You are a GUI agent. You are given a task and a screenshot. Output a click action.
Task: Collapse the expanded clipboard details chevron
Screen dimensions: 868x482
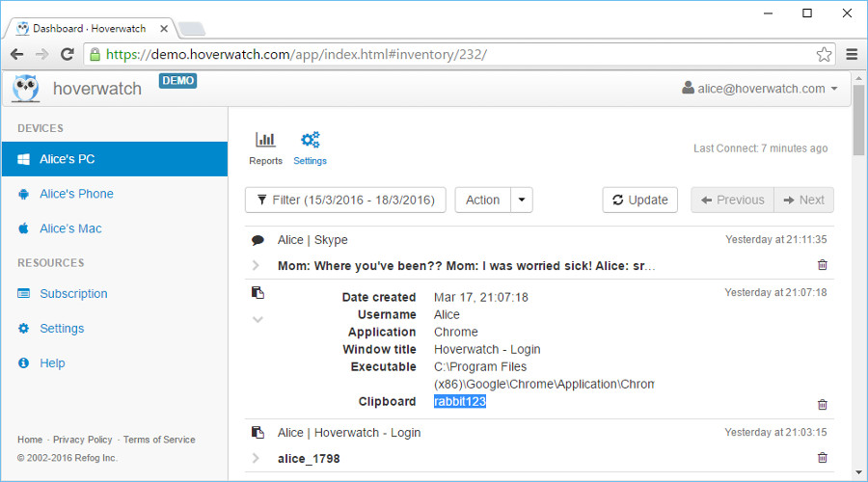point(258,319)
